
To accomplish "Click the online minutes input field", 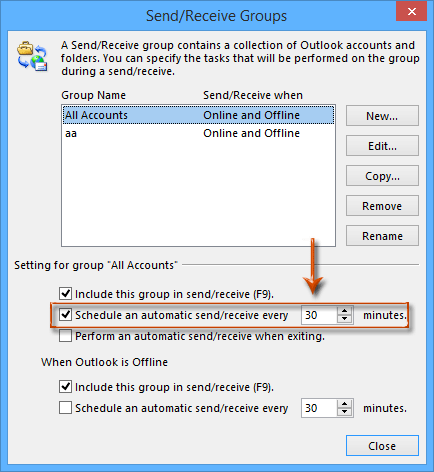I will [319, 315].
